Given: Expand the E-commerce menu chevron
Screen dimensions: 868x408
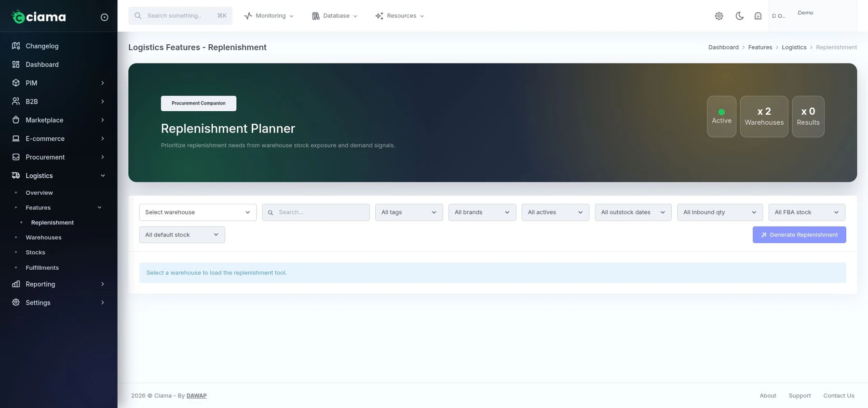Looking at the screenshot, I should tap(103, 139).
